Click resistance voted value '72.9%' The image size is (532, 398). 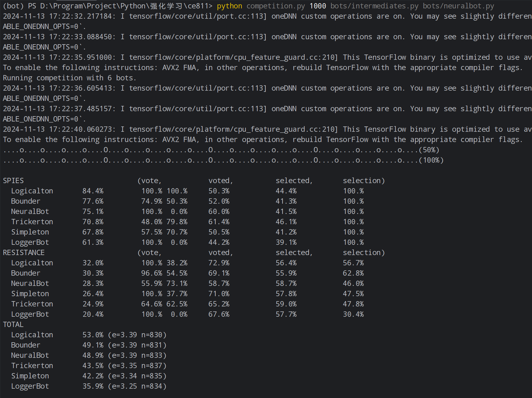219,263
